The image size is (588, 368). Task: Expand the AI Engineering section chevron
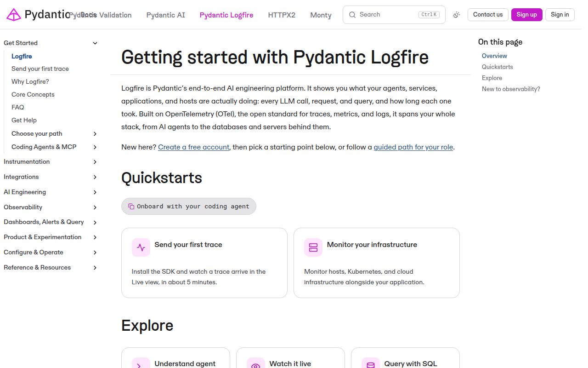(95, 192)
